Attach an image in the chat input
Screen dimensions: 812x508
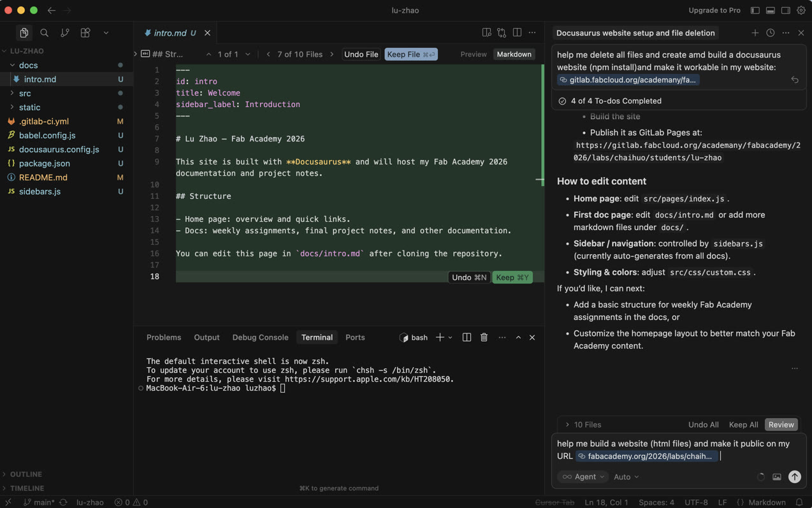pos(778,476)
